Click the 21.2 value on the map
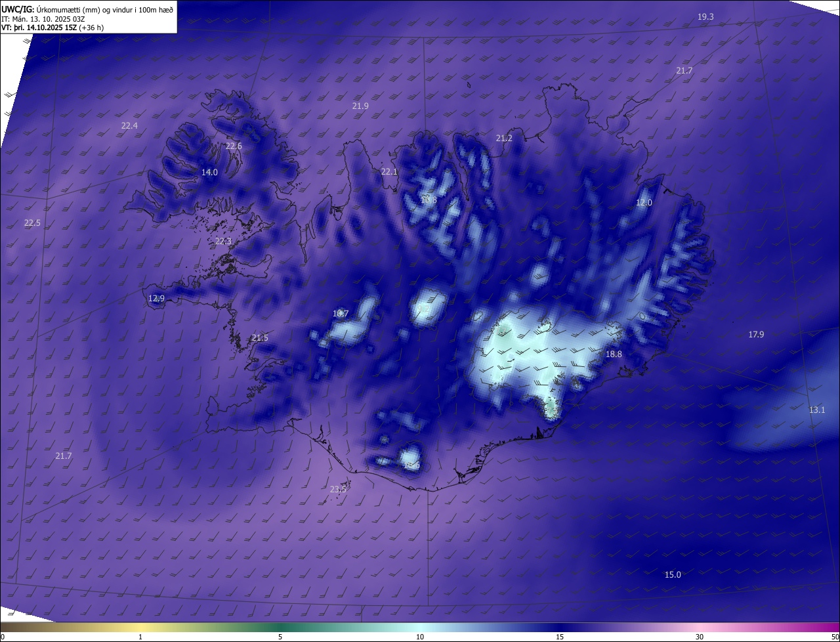 point(504,138)
